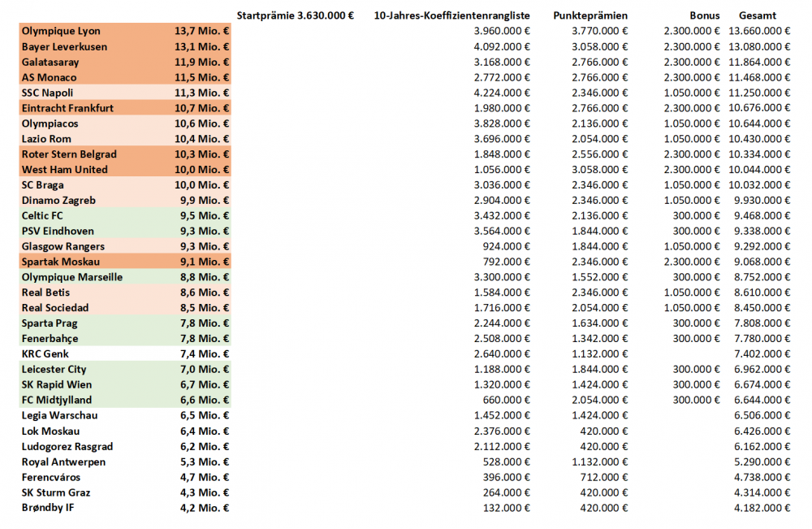812x529 pixels.
Task: Click the Olympique Marseille team cell
Action: (72, 277)
